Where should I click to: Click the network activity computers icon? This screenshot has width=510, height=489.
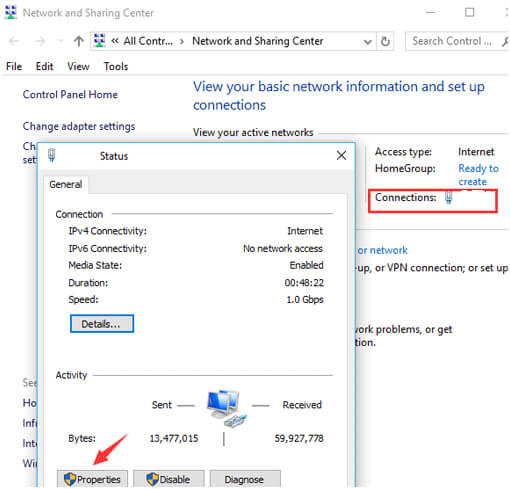pos(227,408)
